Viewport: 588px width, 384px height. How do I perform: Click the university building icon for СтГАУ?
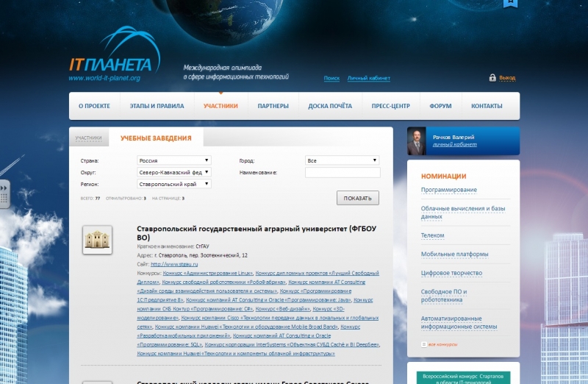(98, 240)
